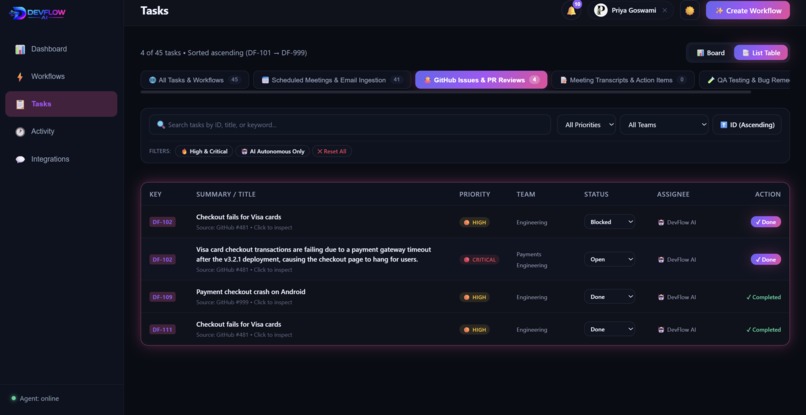
Task: Click Done button for CRITICAL task
Action: pyautogui.click(x=765, y=259)
